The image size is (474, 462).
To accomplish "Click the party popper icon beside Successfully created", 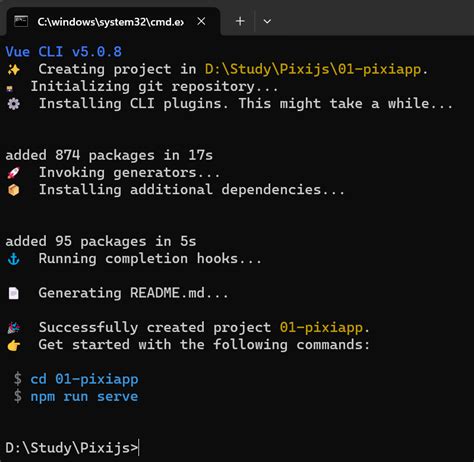I will pyautogui.click(x=14, y=328).
